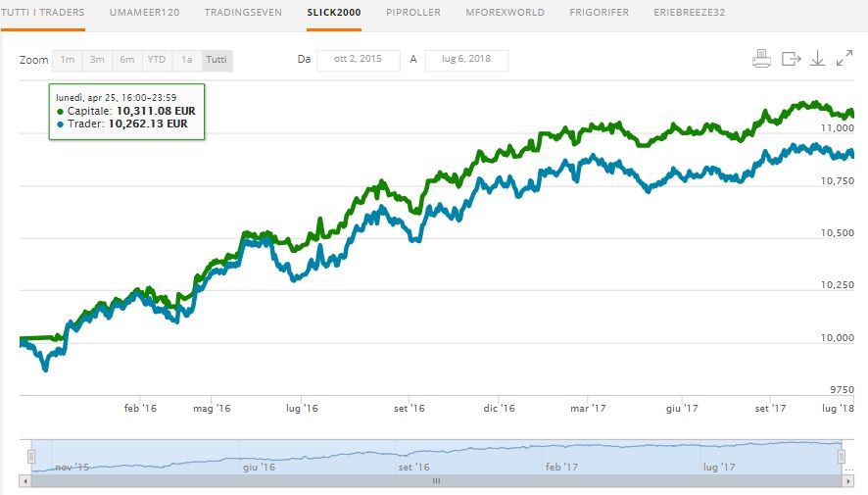Grab left handle of range navigator
This screenshot has width=868, height=495.
31,456
